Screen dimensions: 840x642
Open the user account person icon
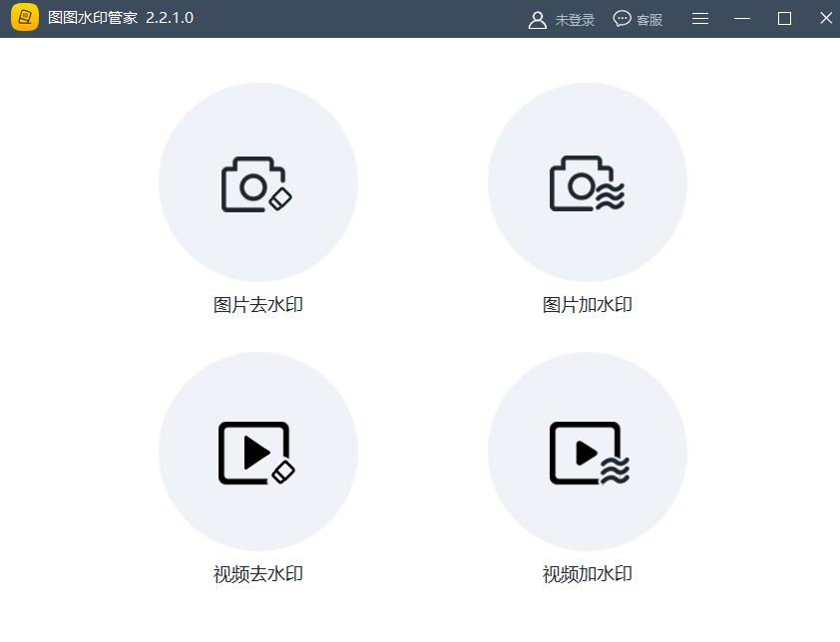pyautogui.click(x=537, y=18)
